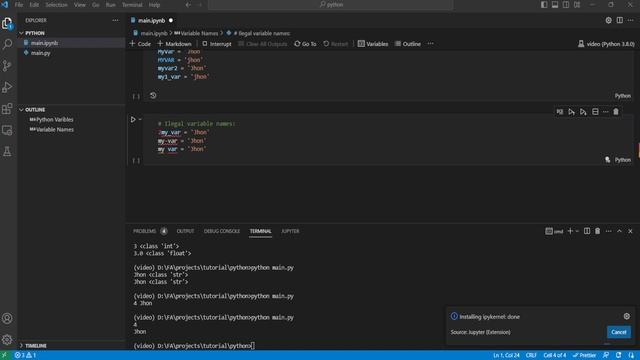Add a new Markdown cell
640x360 pixels.
174,44
